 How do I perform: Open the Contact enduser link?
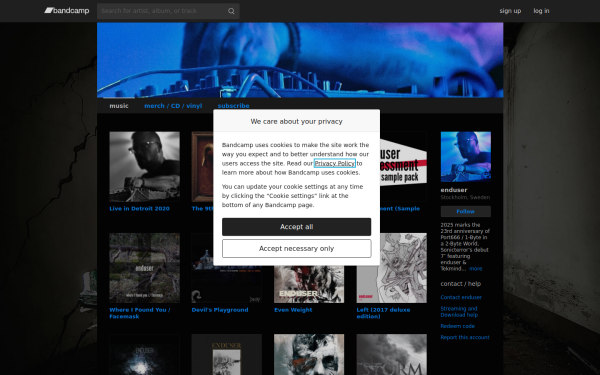(x=461, y=297)
